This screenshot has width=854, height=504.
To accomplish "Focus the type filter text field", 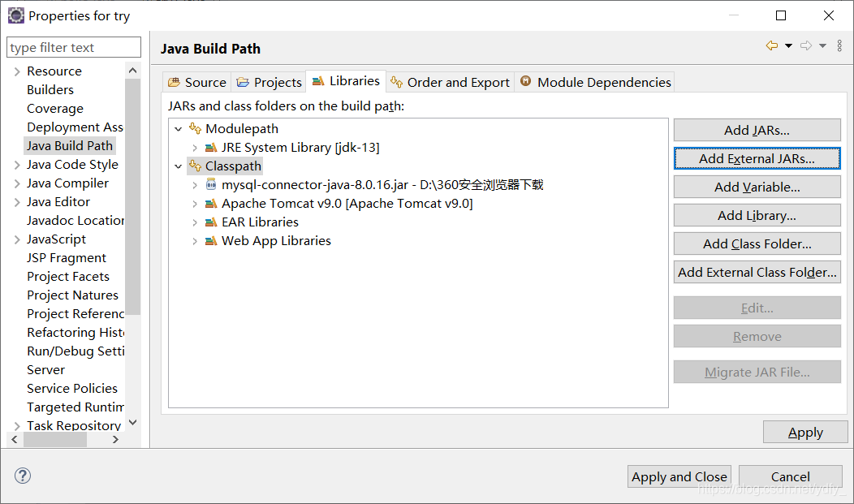I will [x=74, y=47].
